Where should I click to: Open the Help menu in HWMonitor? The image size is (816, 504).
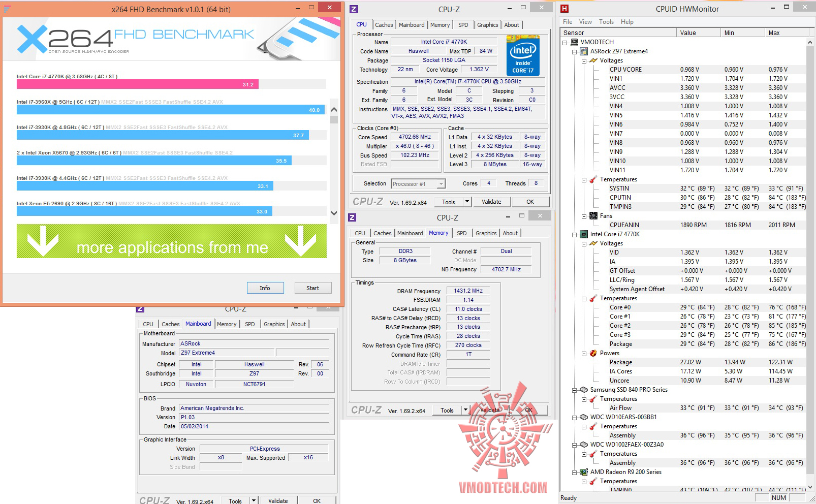click(627, 22)
